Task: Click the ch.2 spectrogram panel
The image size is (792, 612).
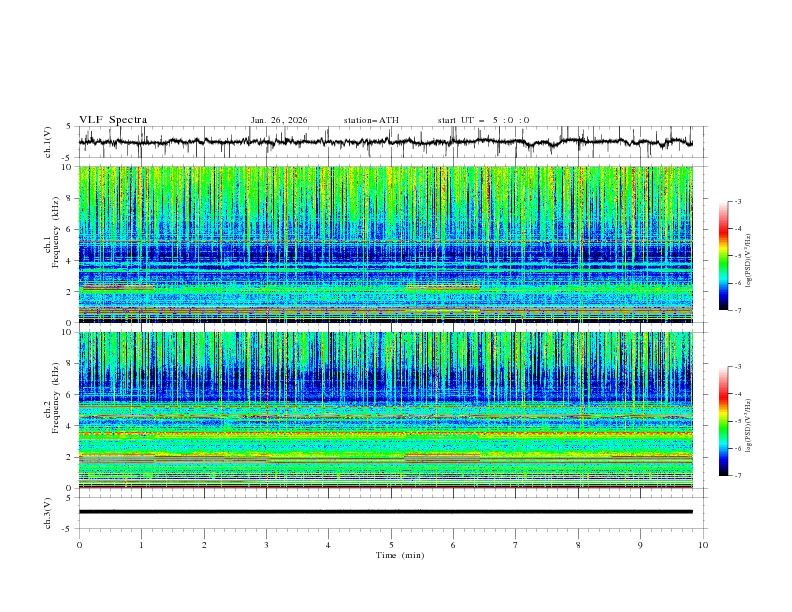Action: [x=385, y=410]
